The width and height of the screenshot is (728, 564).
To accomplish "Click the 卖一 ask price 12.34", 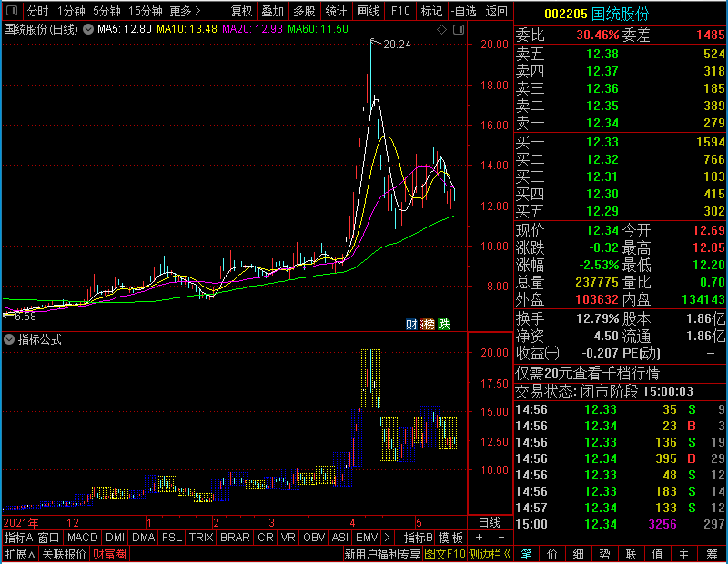I will pos(602,123).
